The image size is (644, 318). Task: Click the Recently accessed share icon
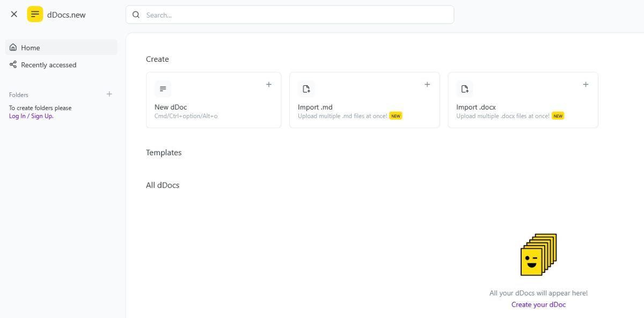pyautogui.click(x=13, y=64)
